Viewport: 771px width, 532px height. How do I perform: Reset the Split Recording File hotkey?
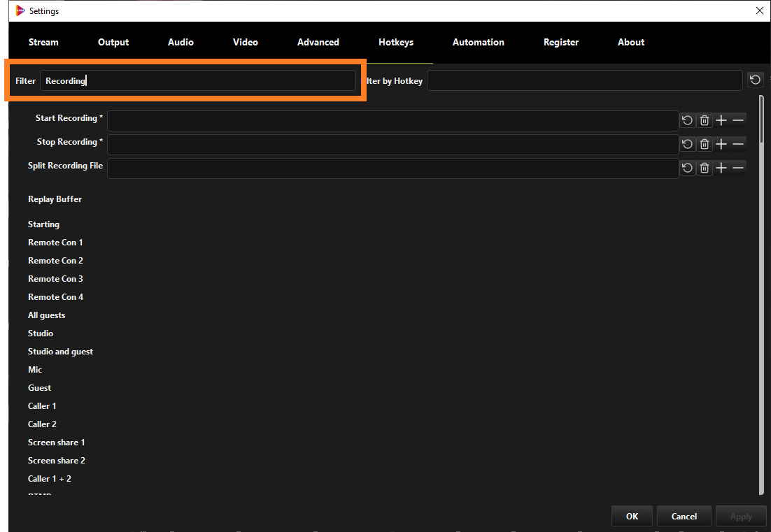point(688,168)
